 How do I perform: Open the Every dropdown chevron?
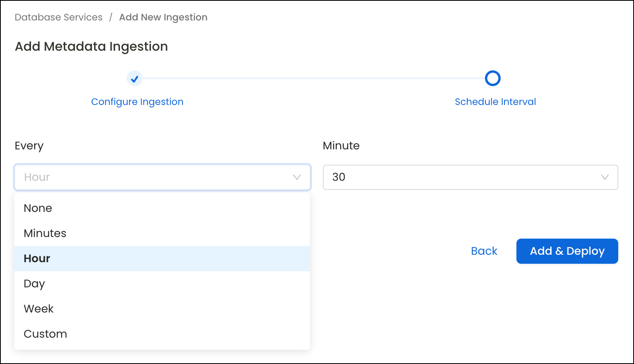click(x=297, y=177)
